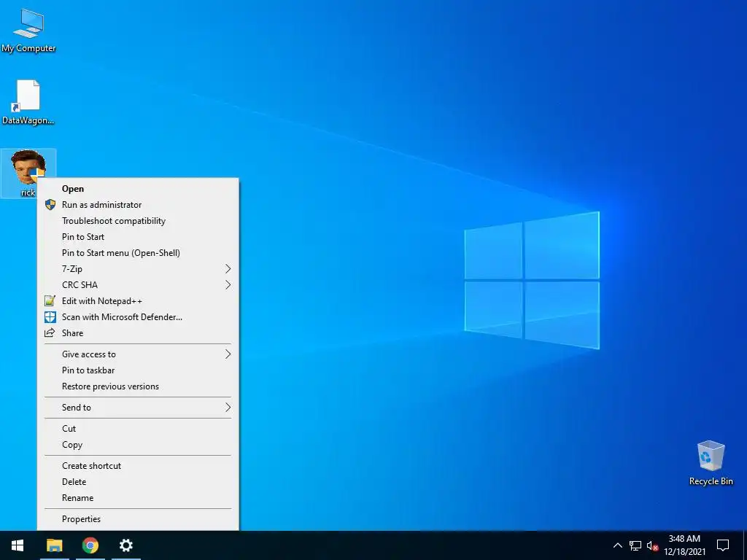The width and height of the screenshot is (747, 560).
Task: Expand the Send to submenu
Action: coord(138,408)
